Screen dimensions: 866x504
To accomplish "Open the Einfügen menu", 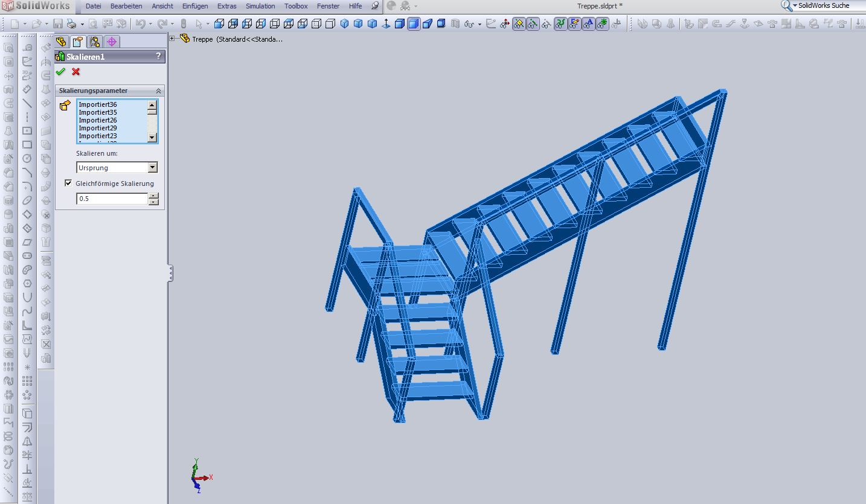I will [195, 6].
